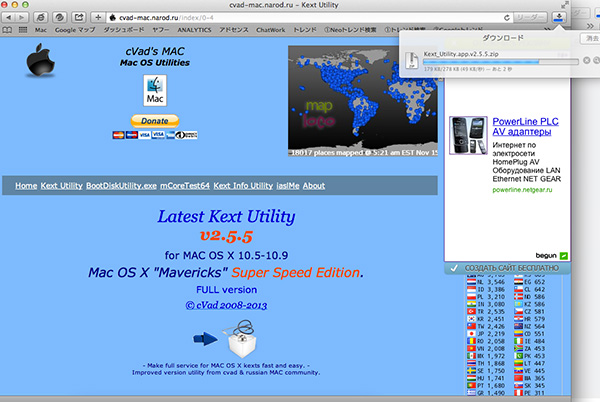Screen dimensions: 600x402
Task: Open the ヤフー bookmark
Action: coord(160,30)
